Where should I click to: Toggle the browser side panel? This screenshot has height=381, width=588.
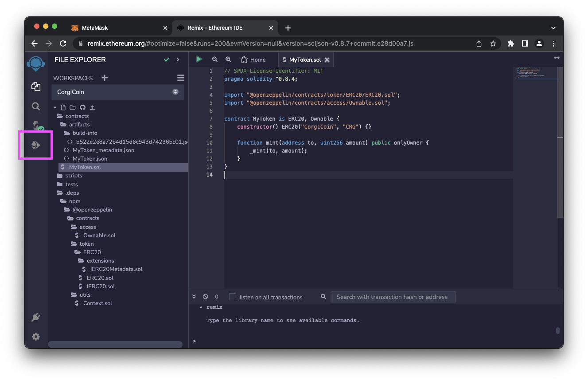click(x=525, y=43)
